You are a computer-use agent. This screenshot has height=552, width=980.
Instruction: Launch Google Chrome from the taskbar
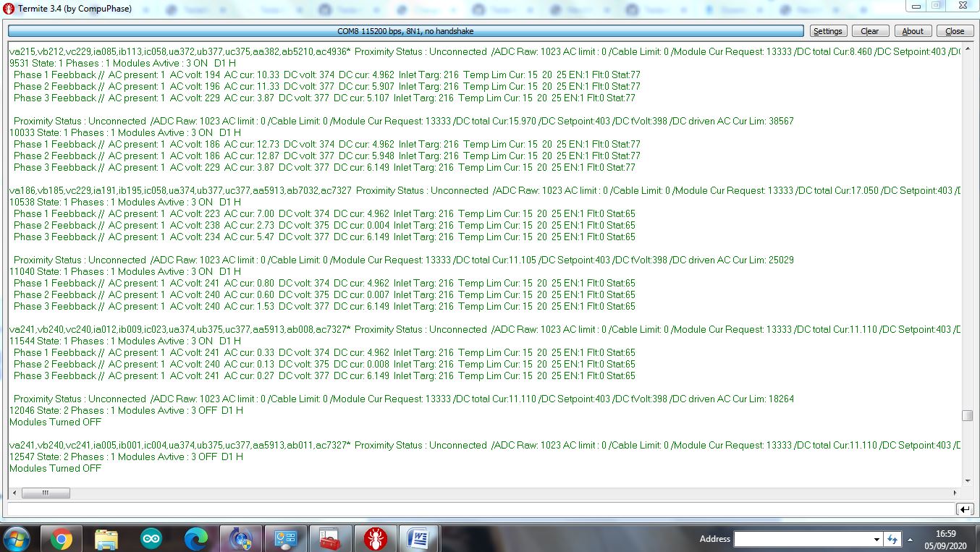coord(62,539)
